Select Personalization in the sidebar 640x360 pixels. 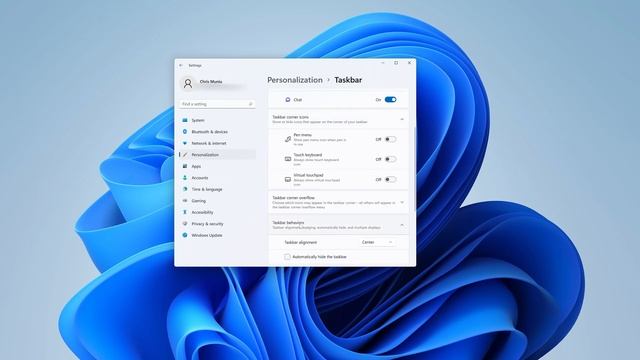click(217, 155)
